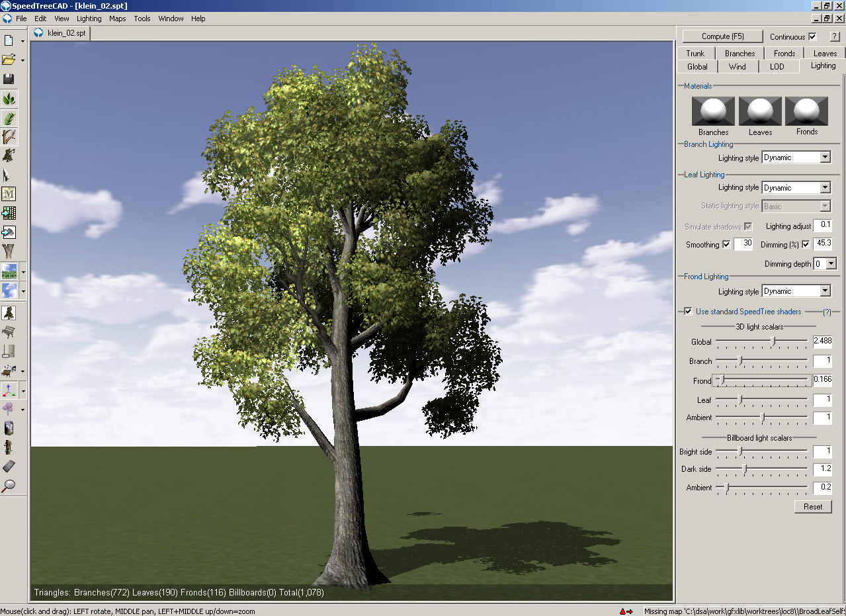
Task: Click the Lighting adjust input field
Action: click(822, 226)
